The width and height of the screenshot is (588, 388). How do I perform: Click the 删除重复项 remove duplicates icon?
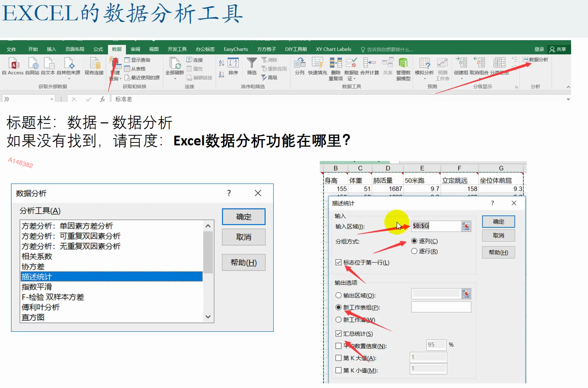pos(336,63)
